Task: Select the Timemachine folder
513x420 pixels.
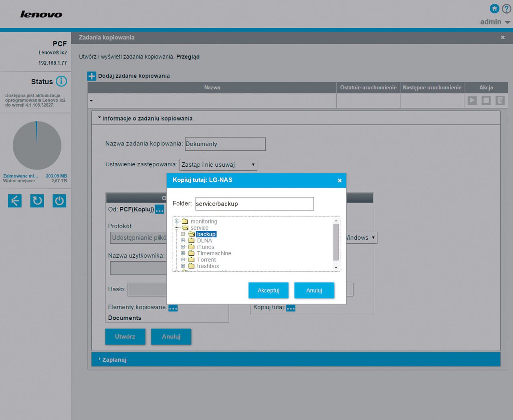Action: (214, 253)
